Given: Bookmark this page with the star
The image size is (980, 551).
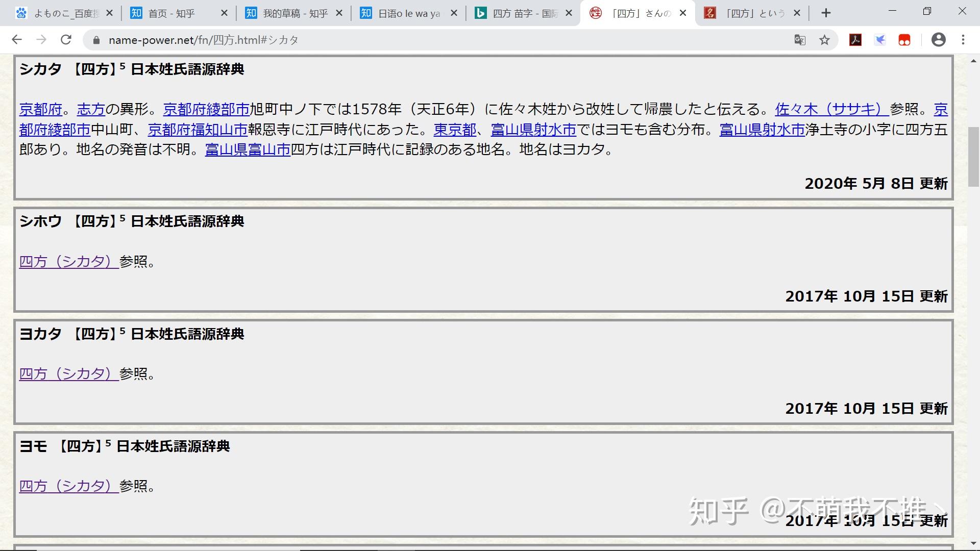Looking at the screenshot, I should (824, 40).
